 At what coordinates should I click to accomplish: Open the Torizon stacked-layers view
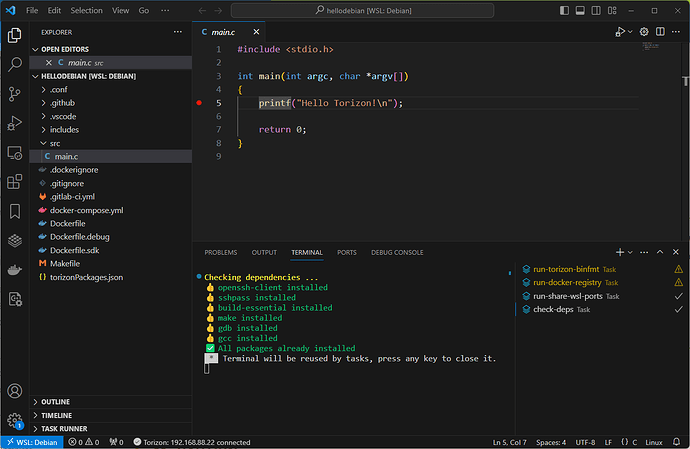(15, 240)
